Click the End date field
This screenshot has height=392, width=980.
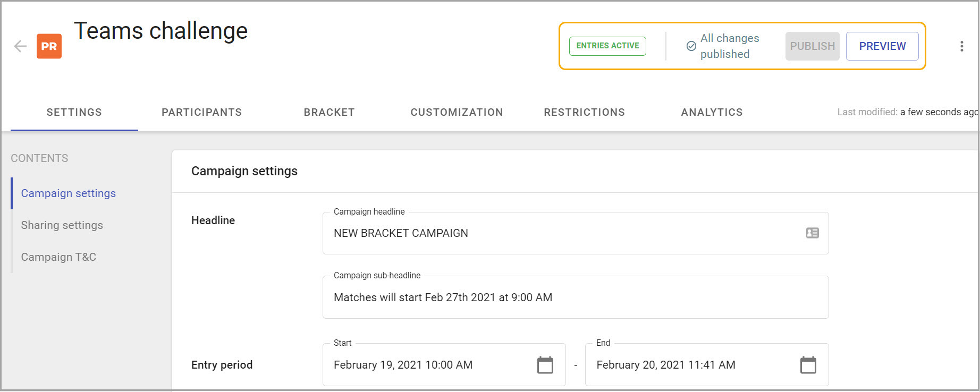click(707, 365)
